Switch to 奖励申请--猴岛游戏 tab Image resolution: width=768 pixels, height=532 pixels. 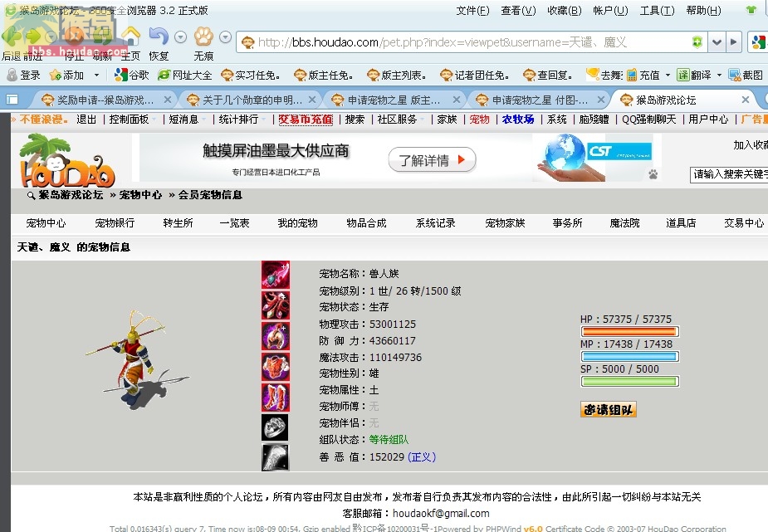(x=105, y=100)
